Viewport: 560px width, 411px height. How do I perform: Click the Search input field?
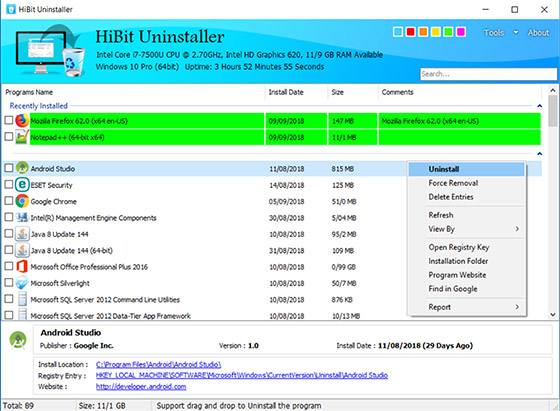point(488,74)
